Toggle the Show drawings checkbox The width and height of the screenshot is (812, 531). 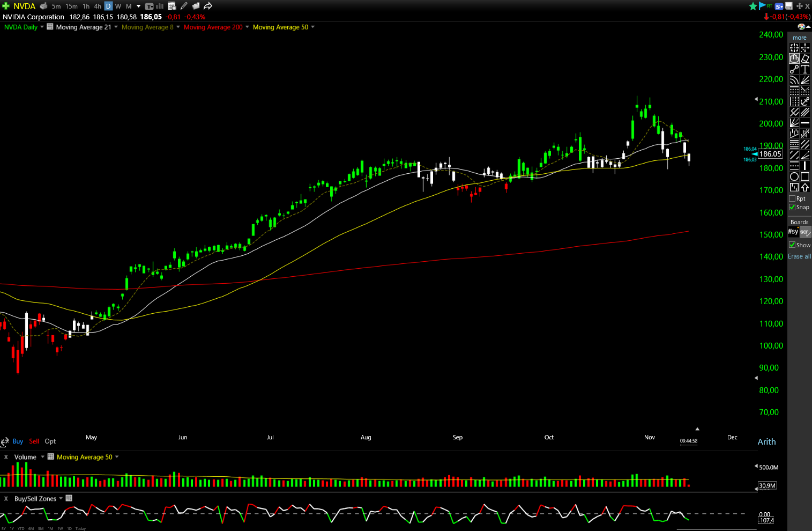(x=792, y=245)
